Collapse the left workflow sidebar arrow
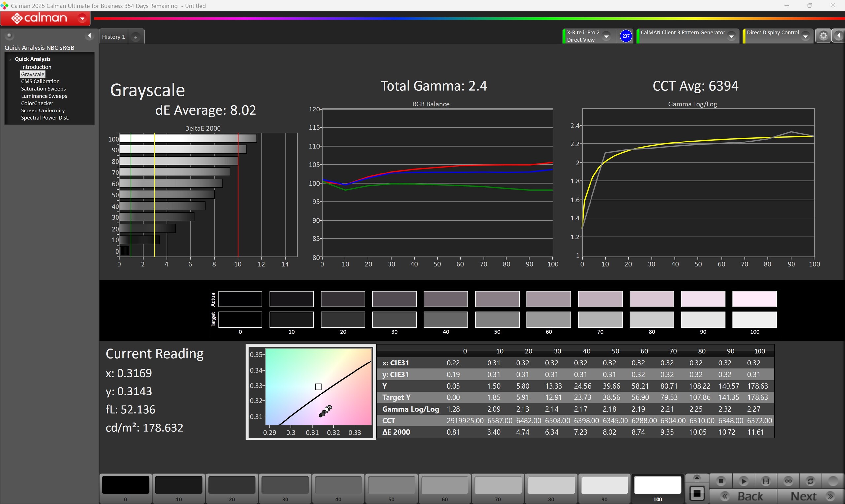The width and height of the screenshot is (845, 504). point(89,35)
